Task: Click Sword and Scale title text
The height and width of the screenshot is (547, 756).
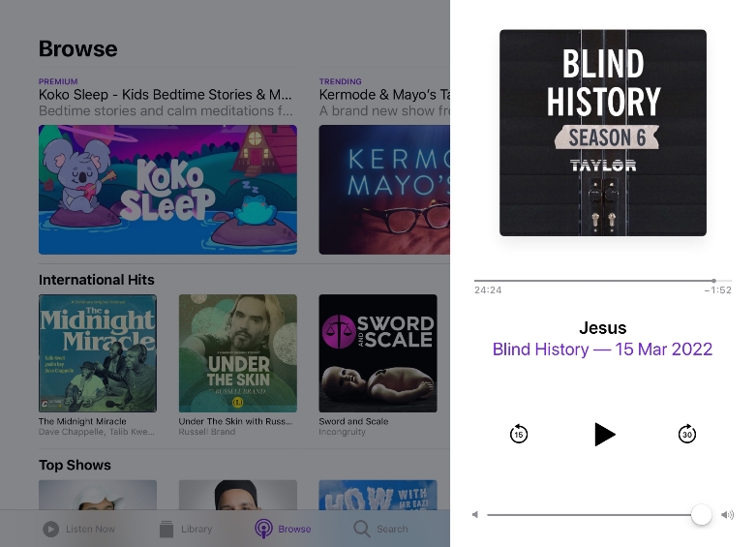Action: pyautogui.click(x=353, y=421)
